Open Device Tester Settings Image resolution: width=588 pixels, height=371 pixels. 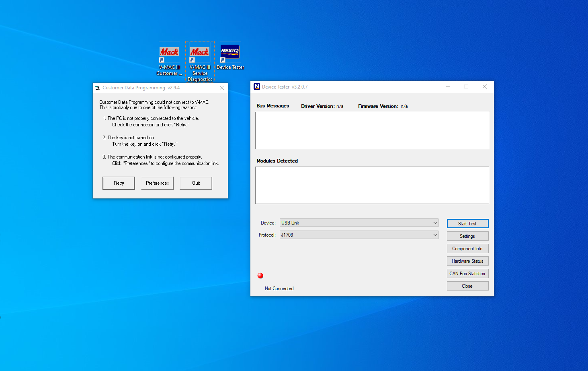467,236
